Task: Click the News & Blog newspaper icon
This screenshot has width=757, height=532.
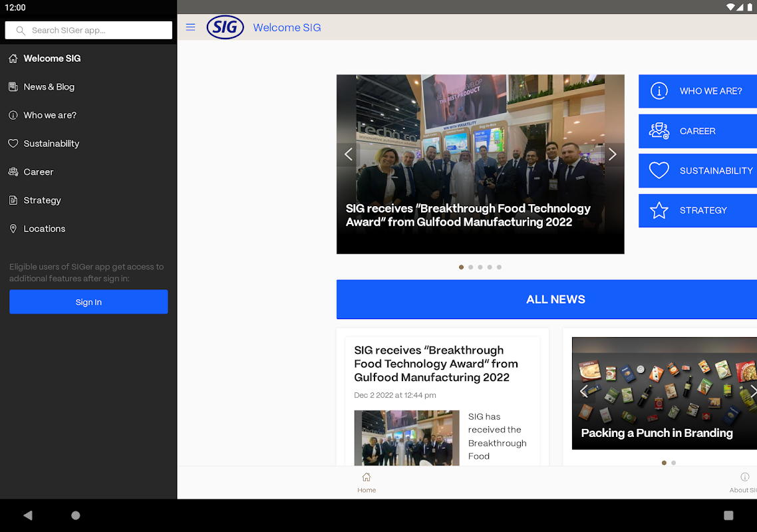Action: [x=13, y=87]
